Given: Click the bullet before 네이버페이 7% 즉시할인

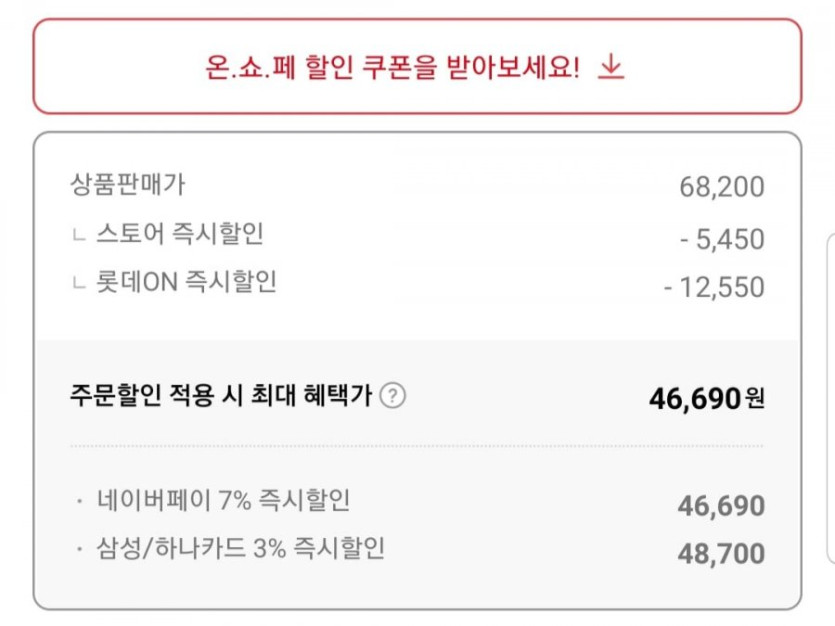Looking at the screenshot, I should 79,501.
